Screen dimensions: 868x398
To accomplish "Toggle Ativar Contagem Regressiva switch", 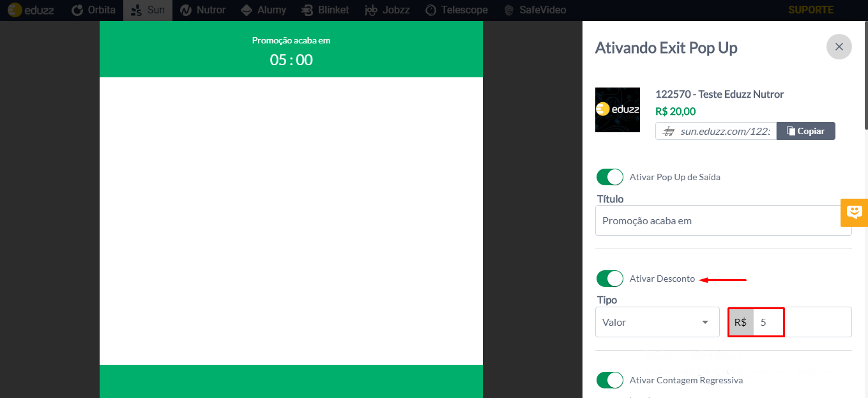I will (610, 380).
